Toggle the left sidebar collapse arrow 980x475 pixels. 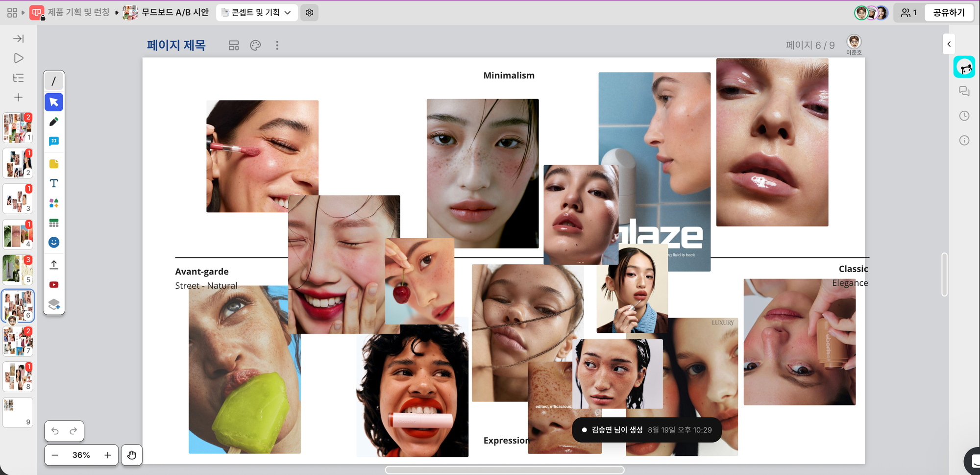18,39
